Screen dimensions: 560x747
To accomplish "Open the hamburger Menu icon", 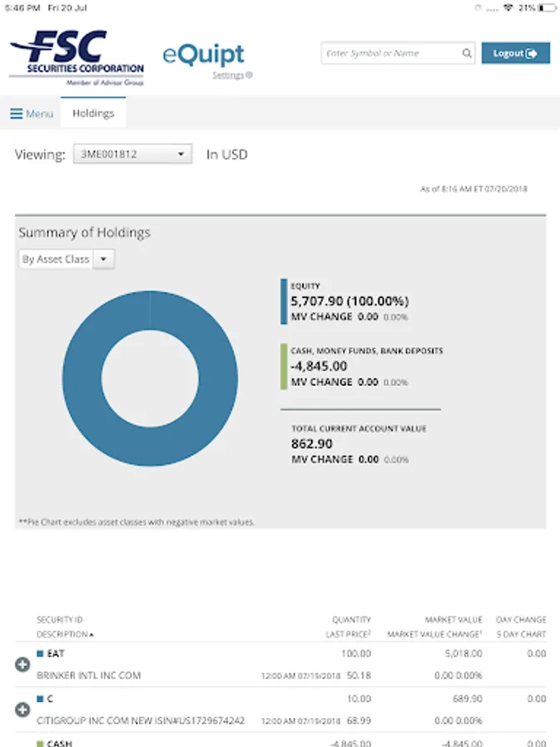I will coord(17,114).
